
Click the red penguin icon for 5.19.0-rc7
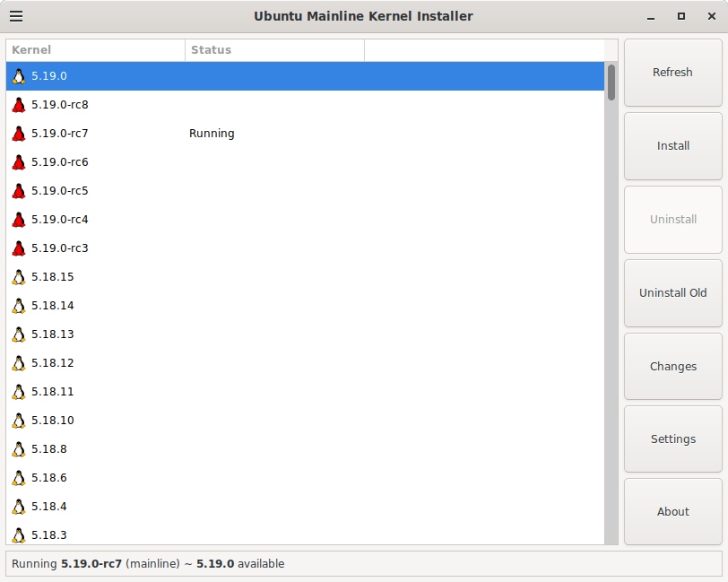click(x=19, y=134)
